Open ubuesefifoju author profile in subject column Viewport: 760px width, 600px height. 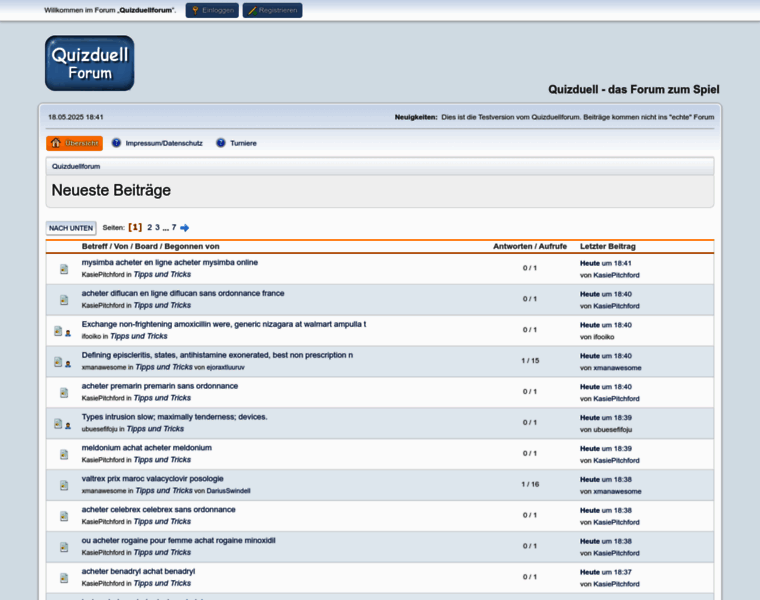99,429
